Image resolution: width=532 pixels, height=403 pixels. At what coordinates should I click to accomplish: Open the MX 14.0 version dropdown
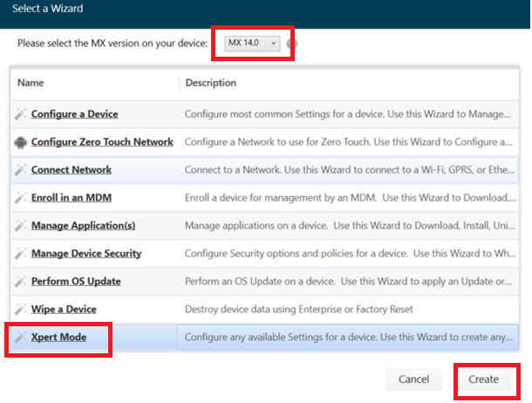pos(252,44)
